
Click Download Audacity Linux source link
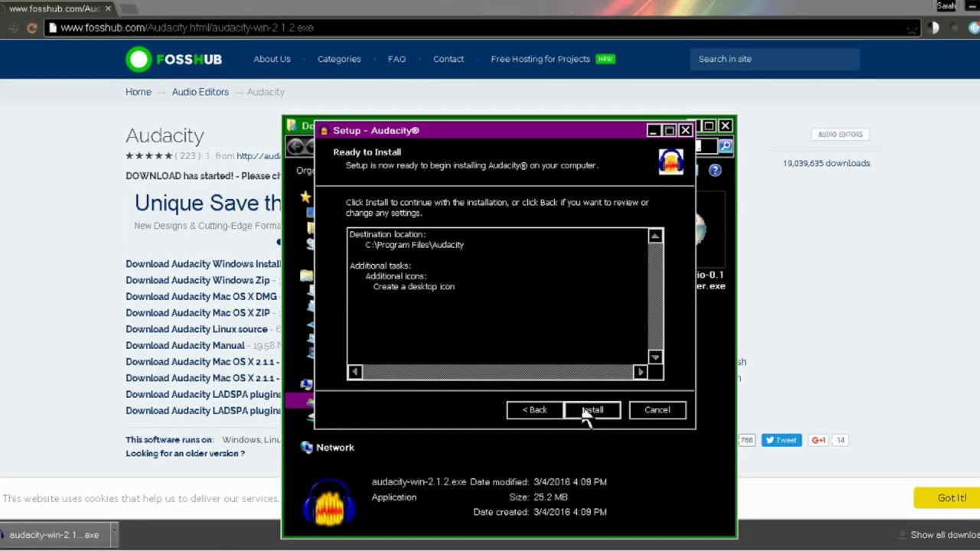pos(197,329)
